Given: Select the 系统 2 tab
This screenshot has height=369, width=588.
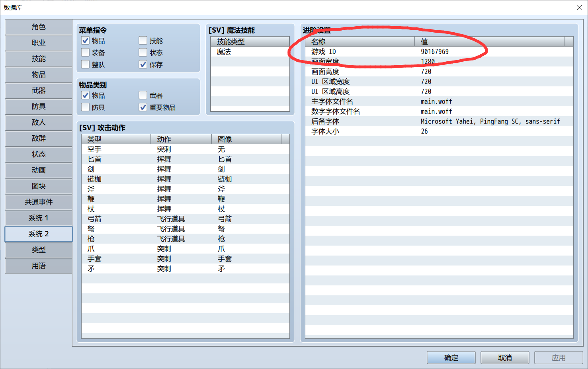Looking at the screenshot, I should [x=39, y=234].
